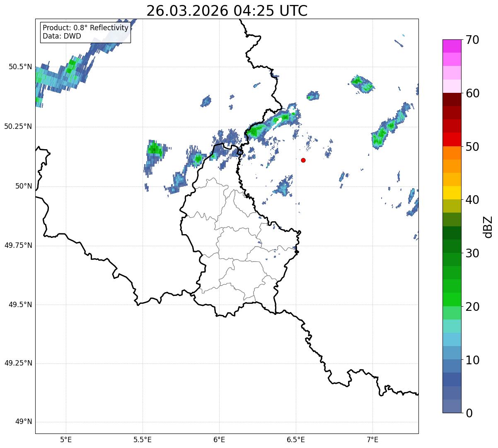Click the longitude label 5°E
498x448 pixels.
[x=66, y=440]
